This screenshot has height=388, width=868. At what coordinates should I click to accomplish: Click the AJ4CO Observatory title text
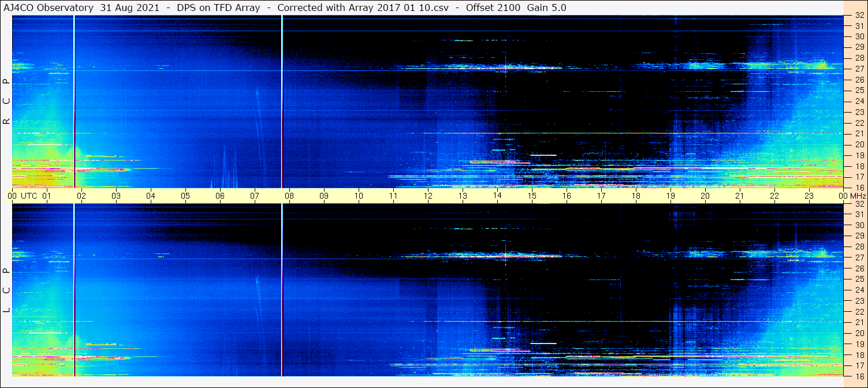(49, 8)
